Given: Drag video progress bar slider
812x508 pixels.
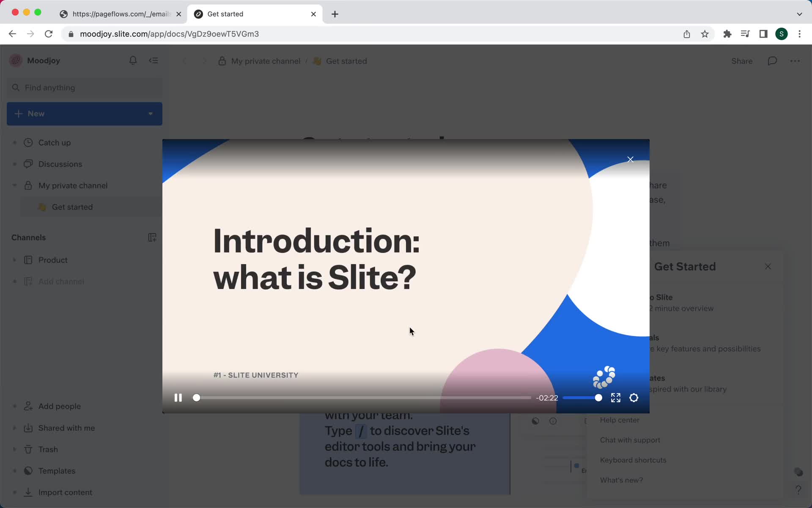Looking at the screenshot, I should [x=196, y=398].
